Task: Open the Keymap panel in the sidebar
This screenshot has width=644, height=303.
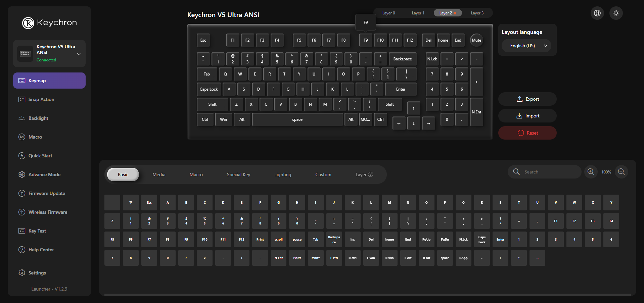Action: [x=49, y=81]
